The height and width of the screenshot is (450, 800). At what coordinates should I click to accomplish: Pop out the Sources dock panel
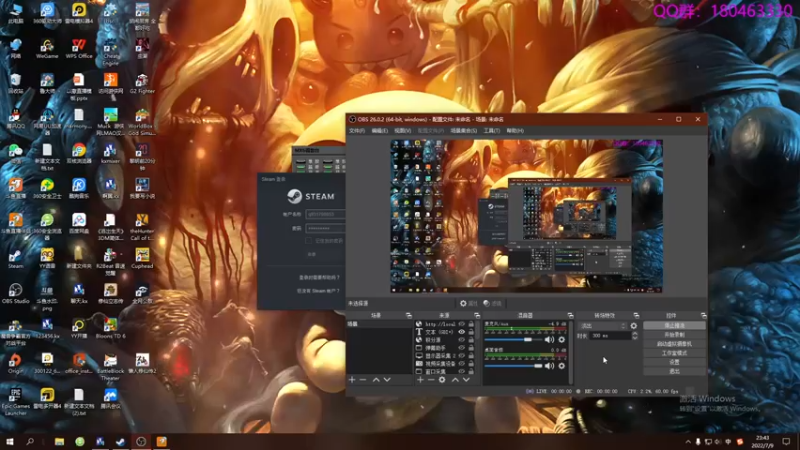[x=477, y=316]
